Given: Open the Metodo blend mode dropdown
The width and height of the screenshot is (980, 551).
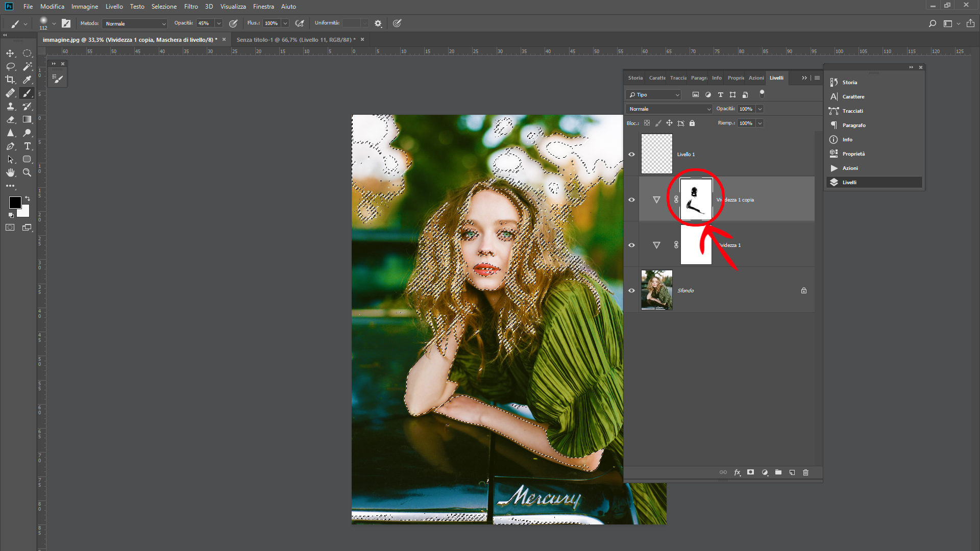Looking at the screenshot, I should pyautogui.click(x=135, y=23).
